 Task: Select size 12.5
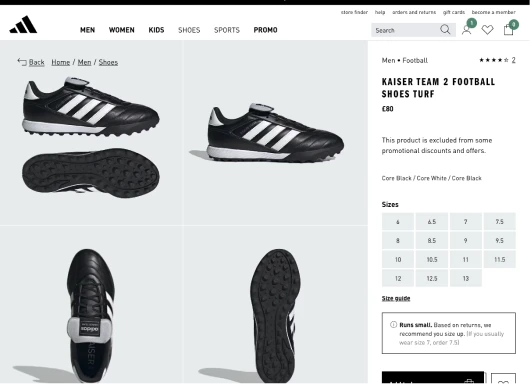pyautogui.click(x=432, y=279)
